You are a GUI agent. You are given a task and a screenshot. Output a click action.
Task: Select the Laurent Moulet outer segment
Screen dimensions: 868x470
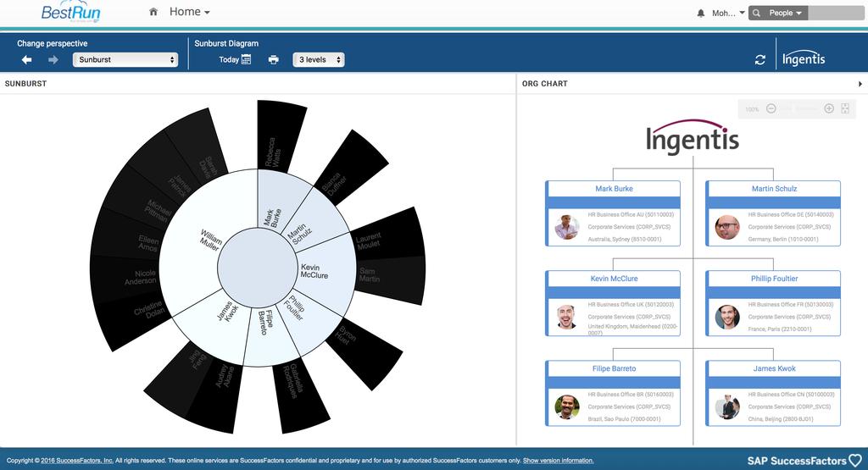[388, 235]
